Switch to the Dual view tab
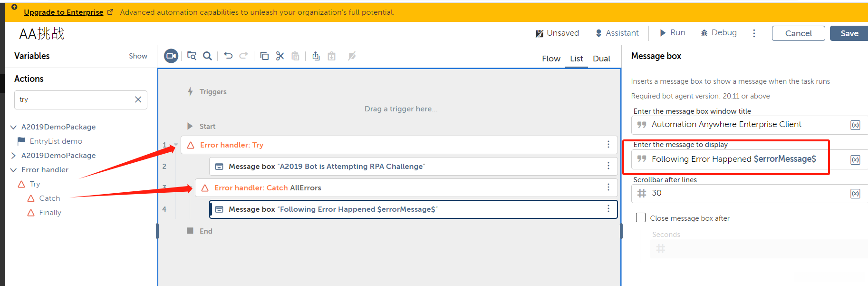 (601, 59)
